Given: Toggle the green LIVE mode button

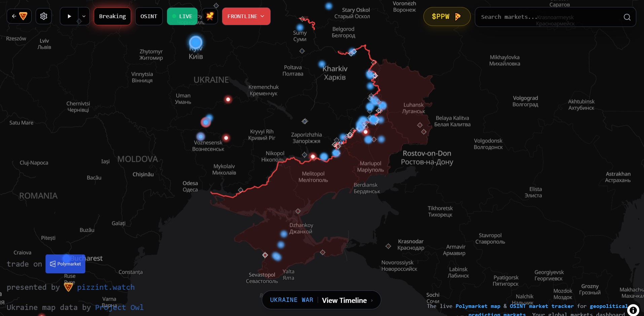Looking at the screenshot, I should [x=182, y=16].
